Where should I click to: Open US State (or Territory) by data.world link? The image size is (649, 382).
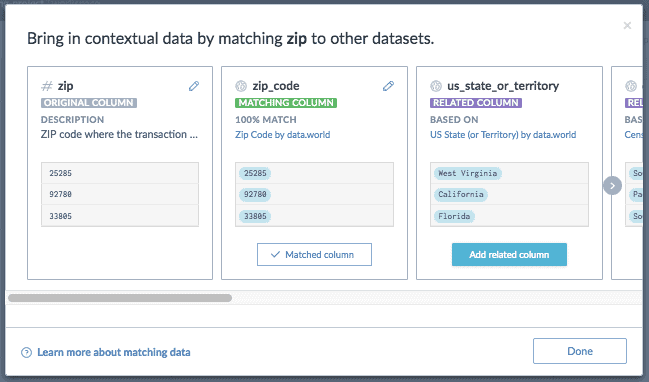click(503, 135)
